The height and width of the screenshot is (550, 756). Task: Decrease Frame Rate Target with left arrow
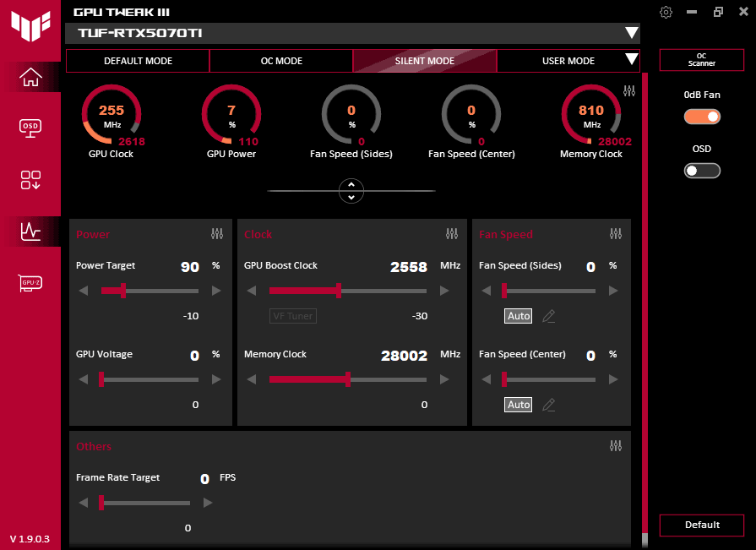[x=84, y=503]
